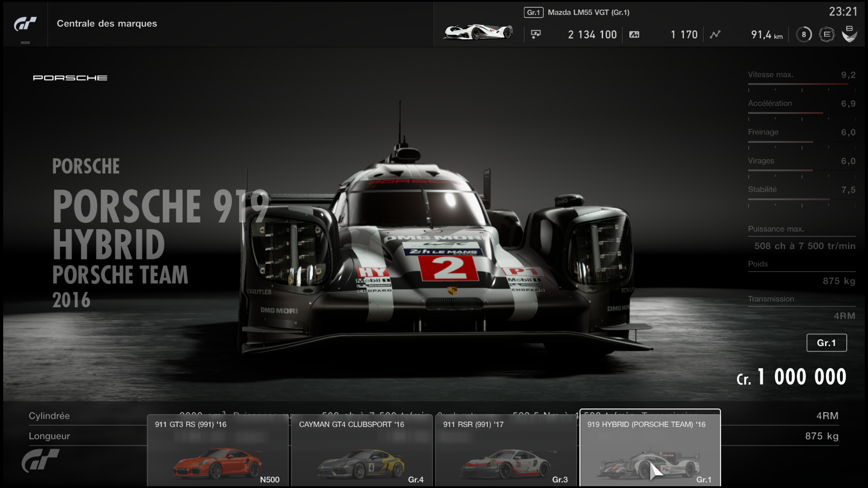
Task: Select the 911 RSR (991) '17 card
Action: 506,450
